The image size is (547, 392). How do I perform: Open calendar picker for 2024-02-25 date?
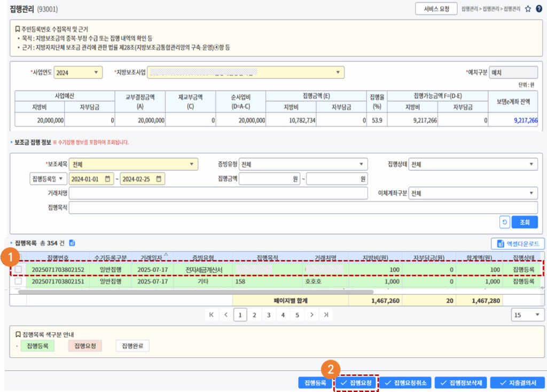pos(159,179)
